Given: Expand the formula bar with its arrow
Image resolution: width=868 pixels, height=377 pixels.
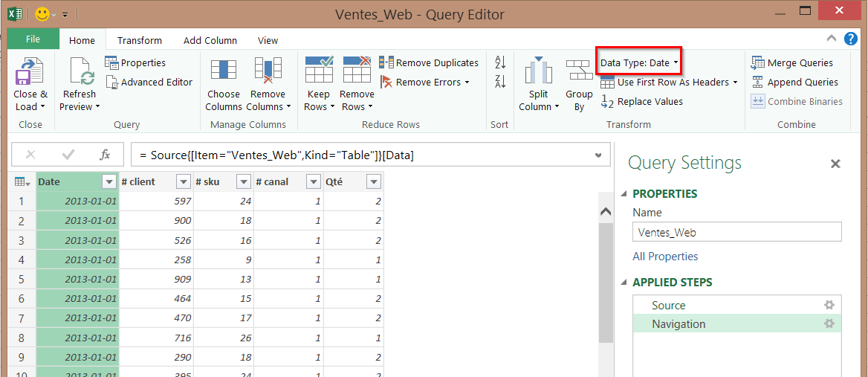Looking at the screenshot, I should click(x=598, y=155).
